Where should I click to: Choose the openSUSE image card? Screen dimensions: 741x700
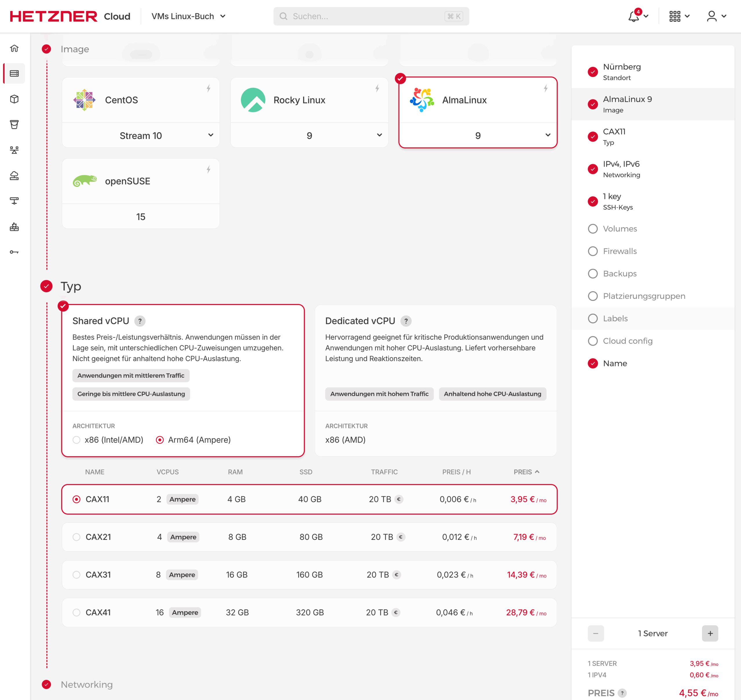(x=141, y=193)
